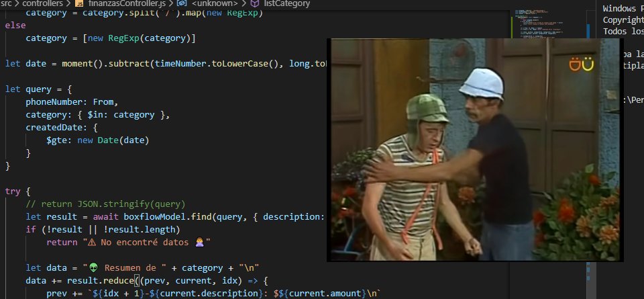The width and height of the screenshot is (644, 299).
Task: Click the 'let data = Resumen de' line
Action: (142, 267)
